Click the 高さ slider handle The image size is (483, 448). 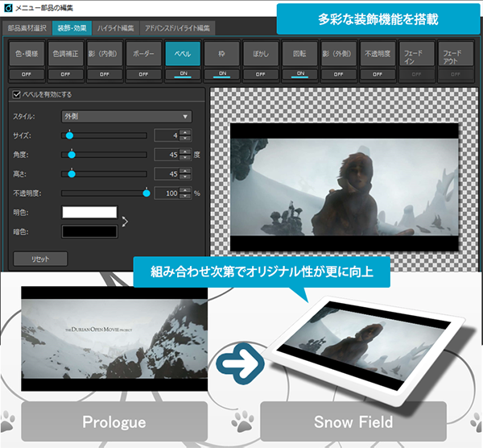pyautogui.click(x=72, y=173)
